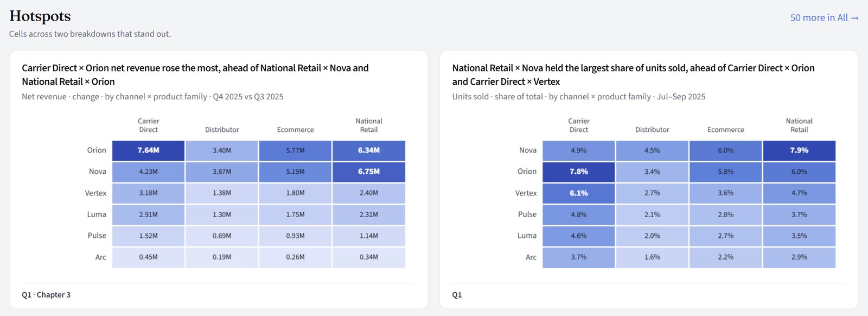Click the Hotspots section heading

(x=40, y=16)
